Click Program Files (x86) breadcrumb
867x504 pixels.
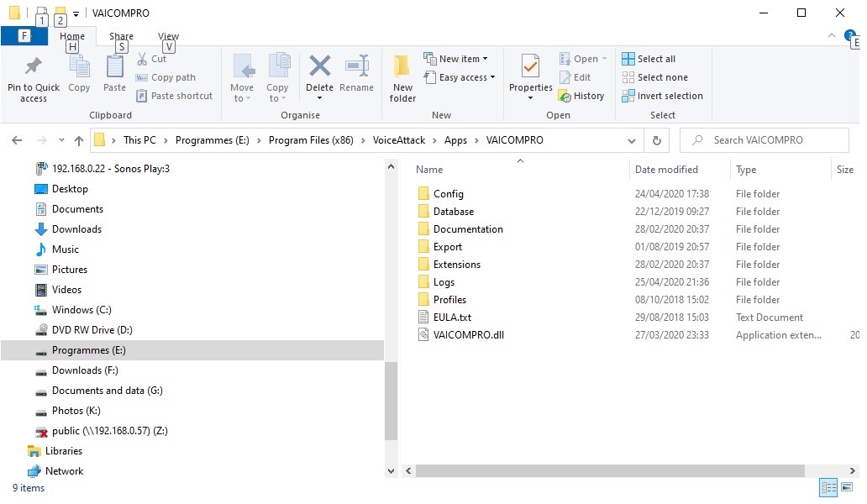311,140
